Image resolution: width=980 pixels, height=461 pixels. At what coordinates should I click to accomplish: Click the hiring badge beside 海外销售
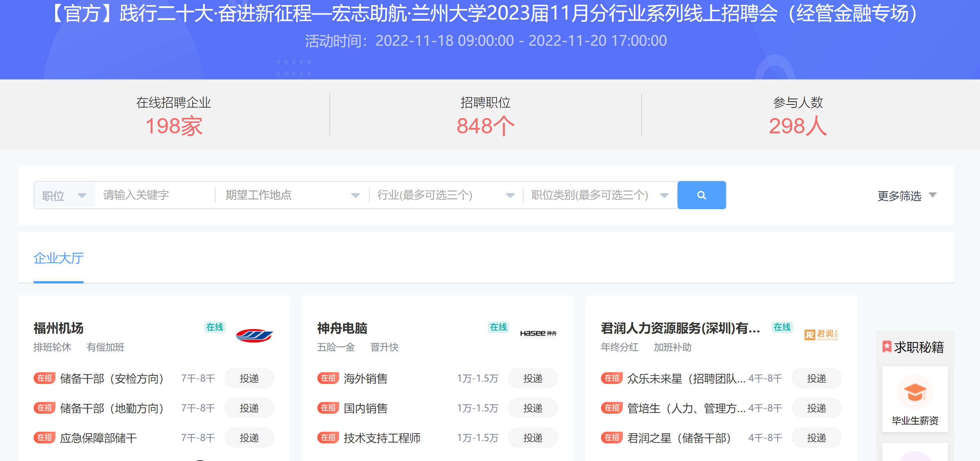(328, 378)
